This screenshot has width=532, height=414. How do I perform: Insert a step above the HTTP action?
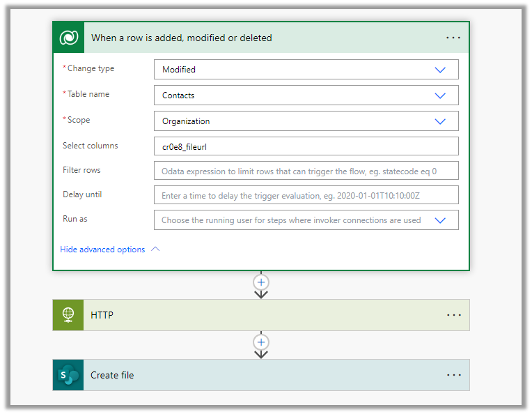261,282
